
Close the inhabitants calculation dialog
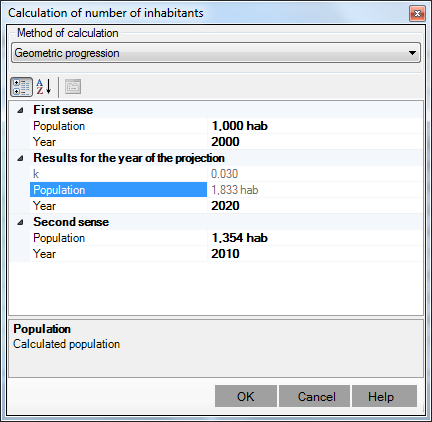tap(417, 14)
